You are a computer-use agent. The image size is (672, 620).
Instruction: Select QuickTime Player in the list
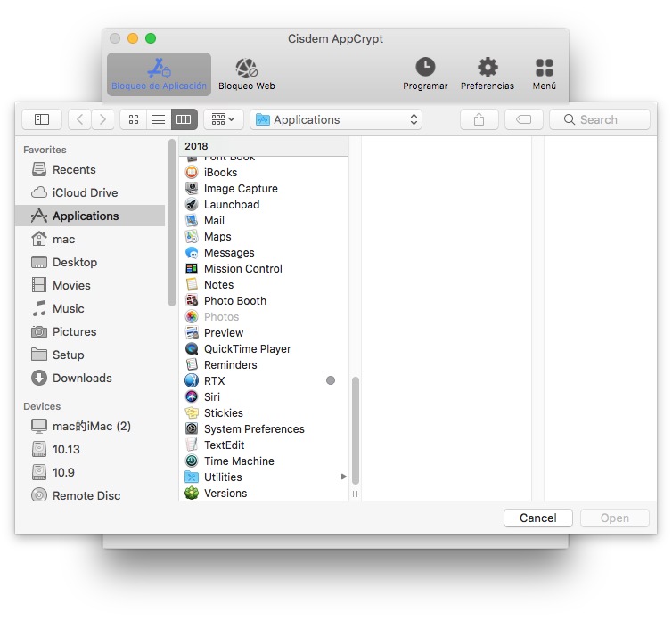(247, 349)
